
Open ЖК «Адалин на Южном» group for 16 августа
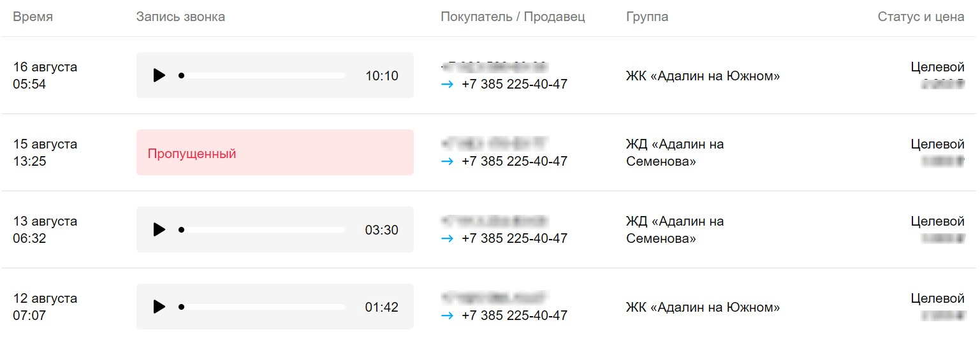pyautogui.click(x=703, y=76)
